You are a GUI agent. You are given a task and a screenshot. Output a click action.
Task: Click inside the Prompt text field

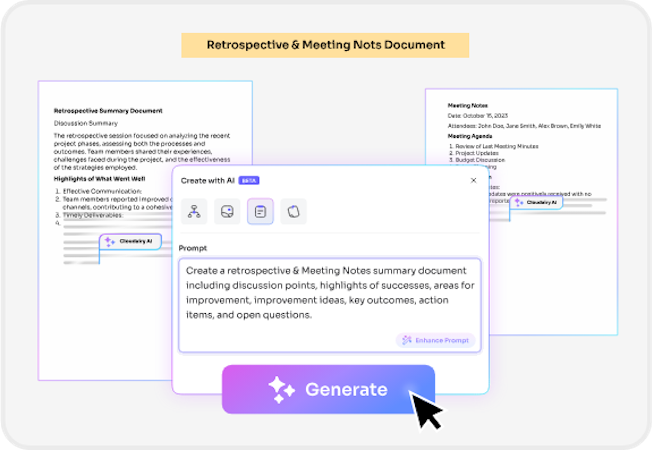[330, 305]
